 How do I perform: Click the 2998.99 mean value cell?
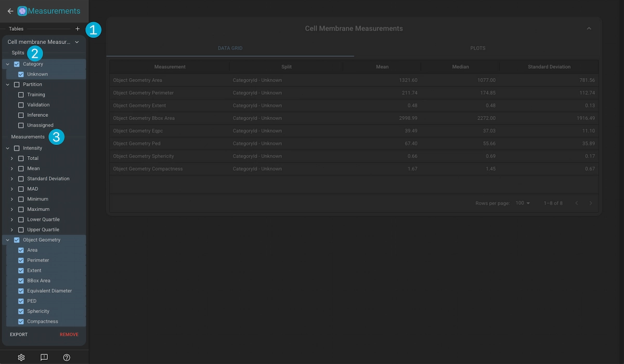point(382,118)
